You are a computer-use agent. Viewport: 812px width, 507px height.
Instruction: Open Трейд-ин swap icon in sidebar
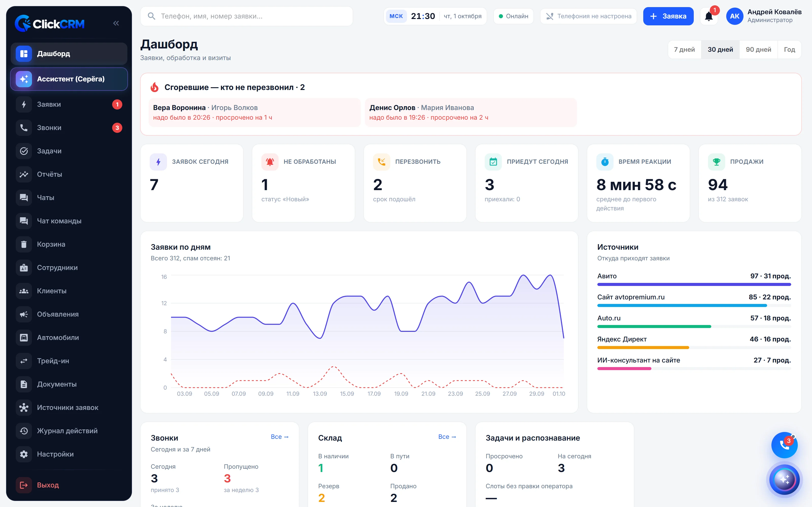[x=24, y=361]
